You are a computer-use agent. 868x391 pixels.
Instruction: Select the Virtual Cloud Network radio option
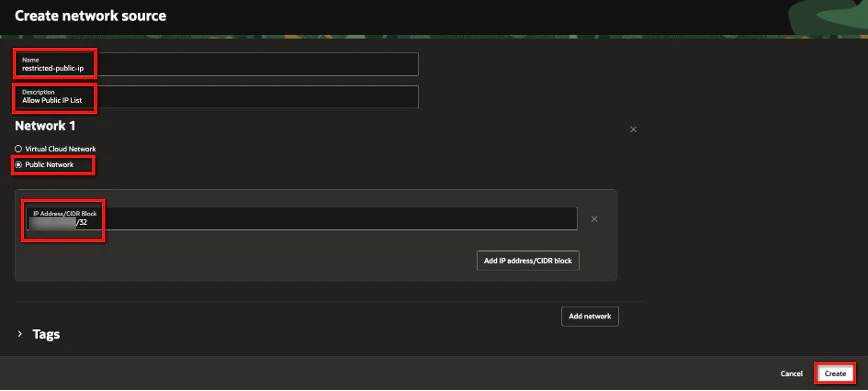pyautogui.click(x=18, y=149)
